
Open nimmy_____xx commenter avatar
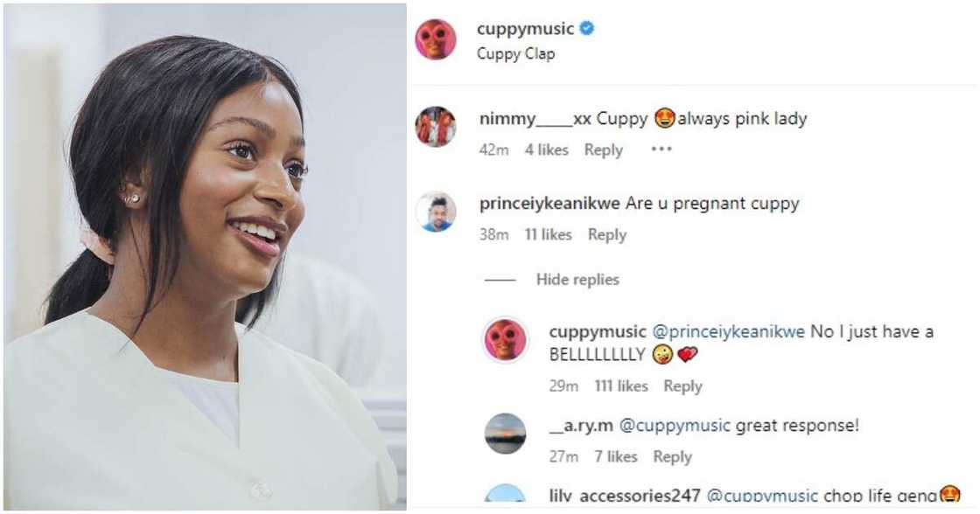coord(436,127)
